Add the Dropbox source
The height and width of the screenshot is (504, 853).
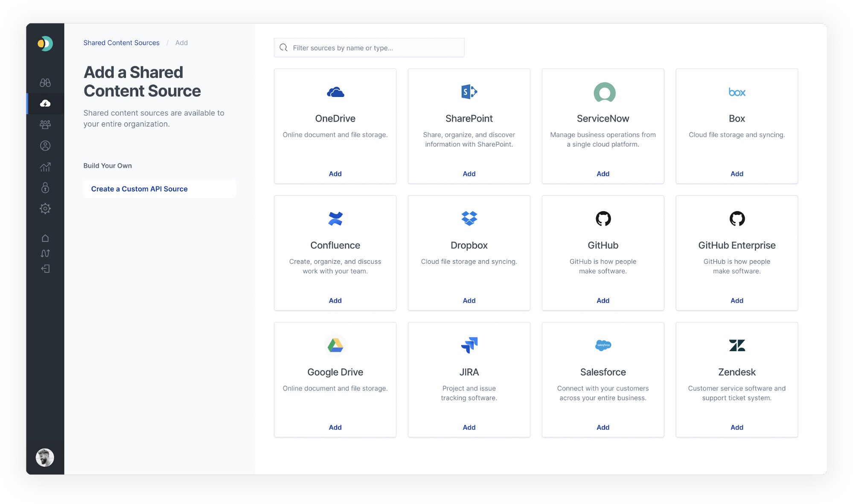pos(469,300)
